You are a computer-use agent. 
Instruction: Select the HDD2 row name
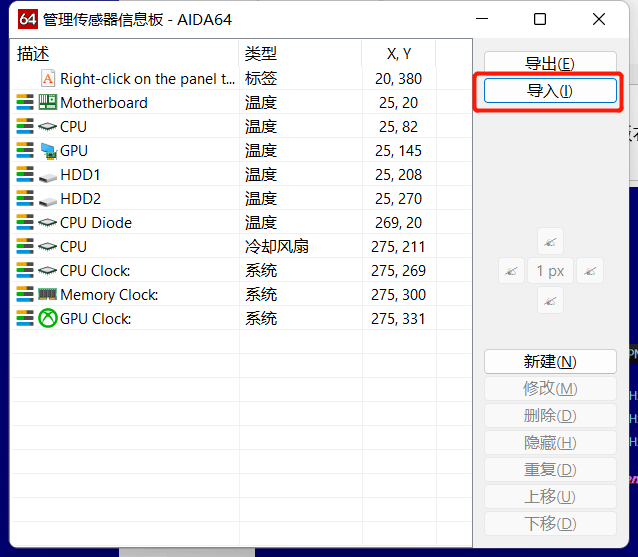(x=80, y=199)
